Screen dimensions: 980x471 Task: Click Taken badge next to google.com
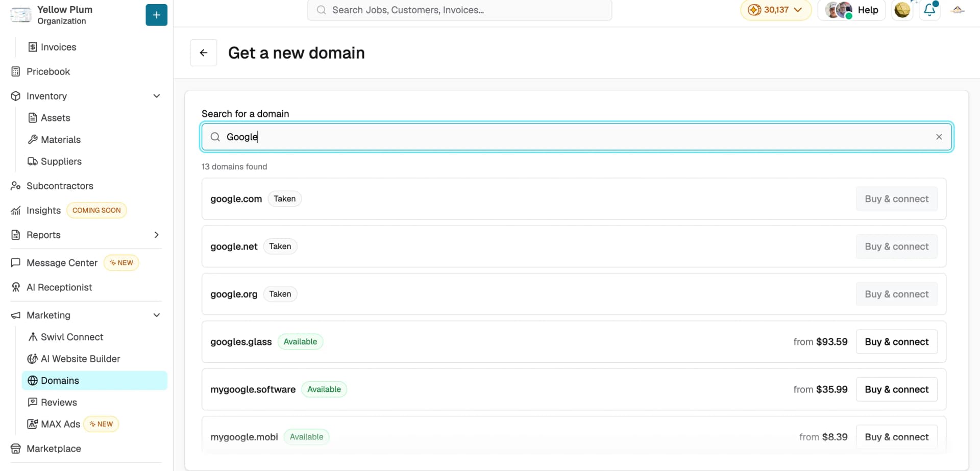click(284, 199)
